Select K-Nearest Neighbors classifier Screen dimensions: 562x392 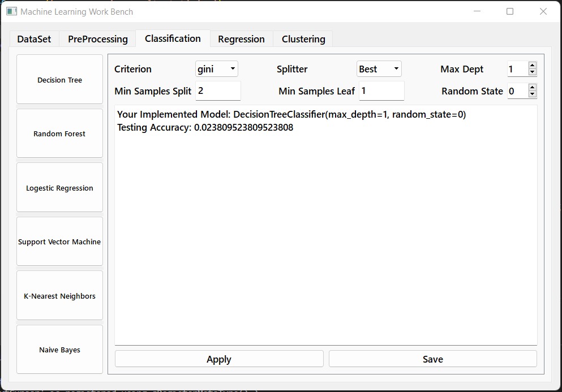coord(59,296)
